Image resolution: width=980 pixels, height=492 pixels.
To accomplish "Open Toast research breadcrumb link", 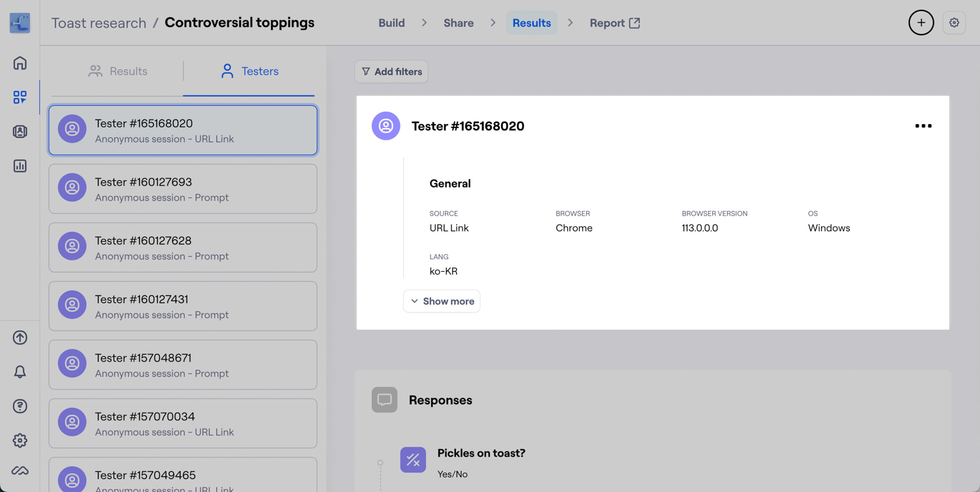I will coord(99,23).
